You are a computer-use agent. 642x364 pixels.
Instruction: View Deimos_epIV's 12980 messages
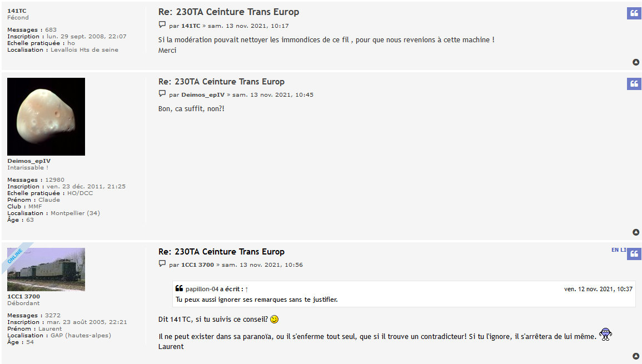pyautogui.click(x=55, y=179)
